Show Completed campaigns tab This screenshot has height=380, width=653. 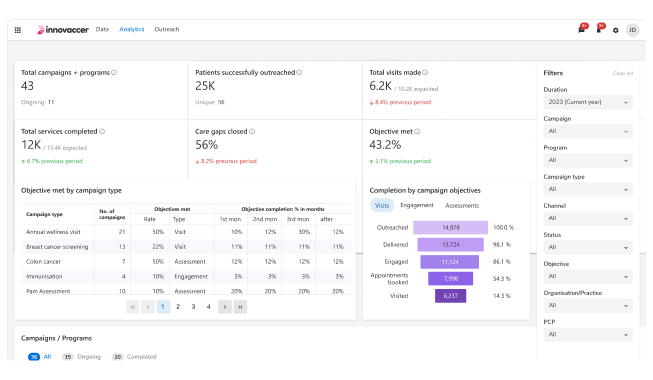click(134, 357)
